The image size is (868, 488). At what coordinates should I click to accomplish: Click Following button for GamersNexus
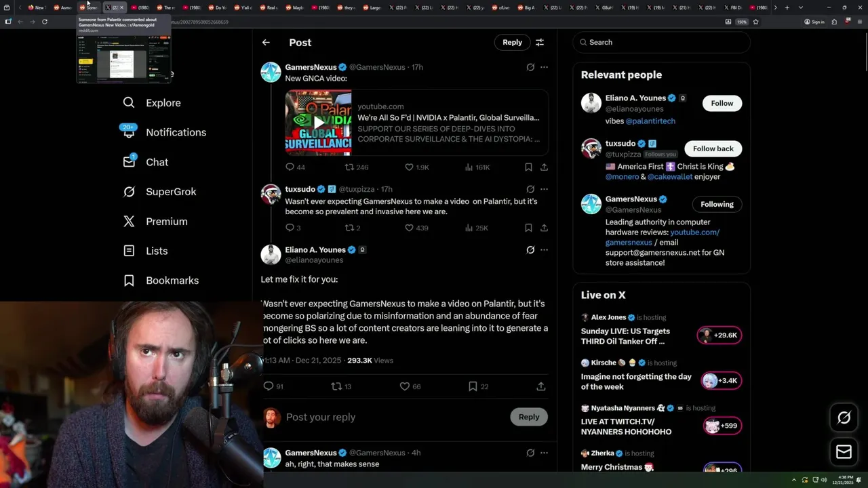[x=717, y=204]
